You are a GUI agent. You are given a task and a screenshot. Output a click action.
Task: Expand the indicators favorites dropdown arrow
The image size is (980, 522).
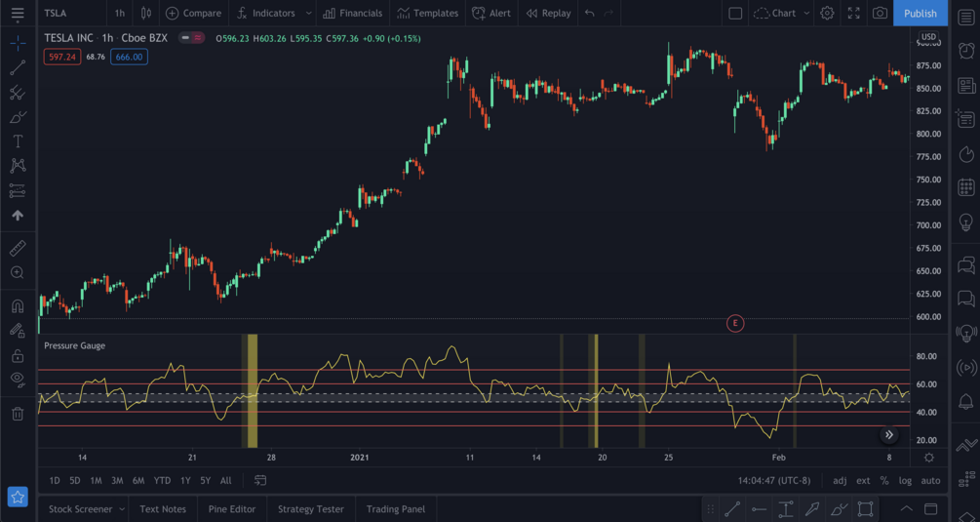[308, 13]
